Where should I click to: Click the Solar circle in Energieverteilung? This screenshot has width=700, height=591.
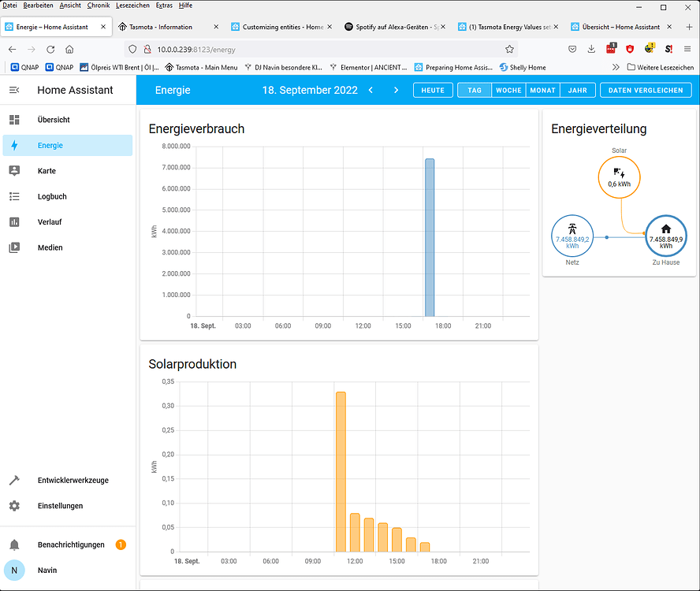[619, 177]
